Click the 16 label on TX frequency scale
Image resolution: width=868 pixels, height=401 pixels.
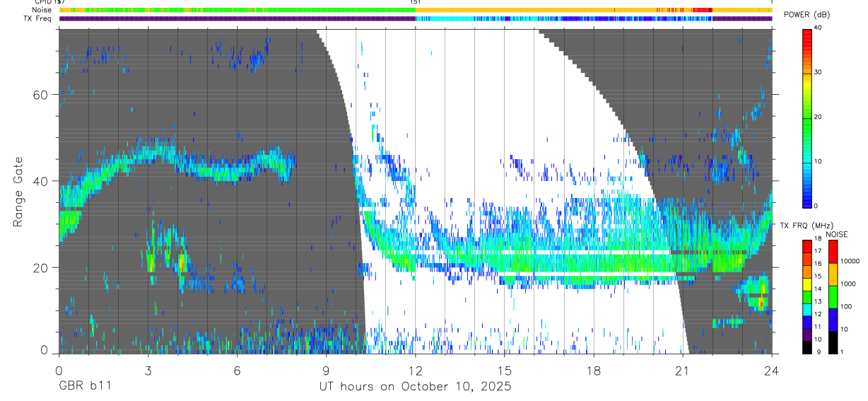[x=819, y=265]
